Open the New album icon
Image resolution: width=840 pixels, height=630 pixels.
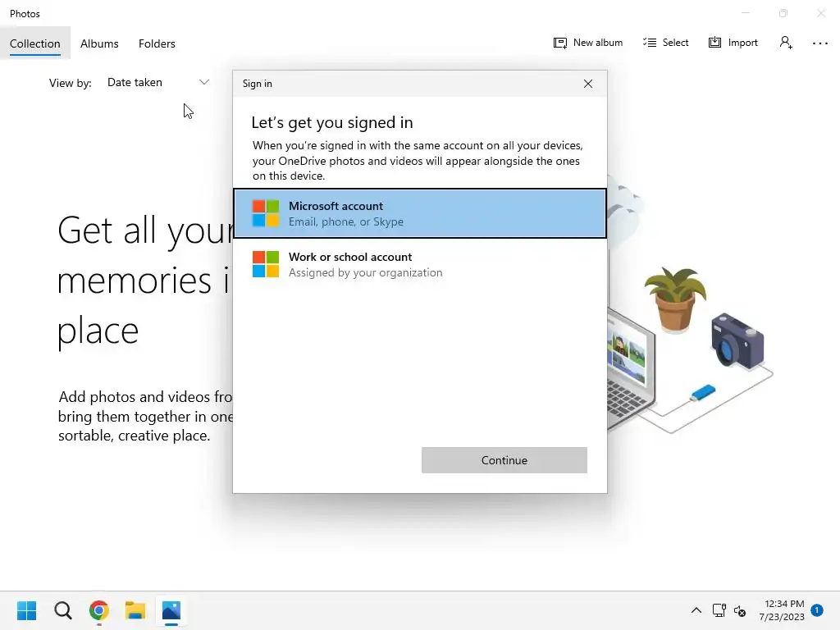(x=559, y=43)
